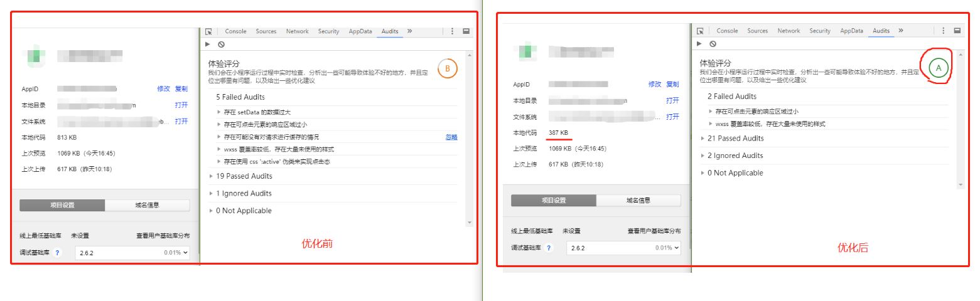Click the green A score badge in the right panel

(938, 68)
